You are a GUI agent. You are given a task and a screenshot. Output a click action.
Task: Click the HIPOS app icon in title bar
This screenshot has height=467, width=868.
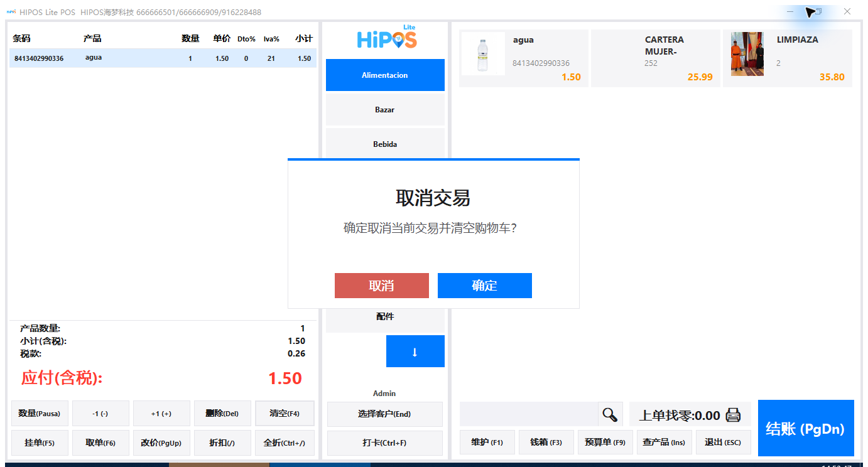pyautogui.click(x=11, y=11)
